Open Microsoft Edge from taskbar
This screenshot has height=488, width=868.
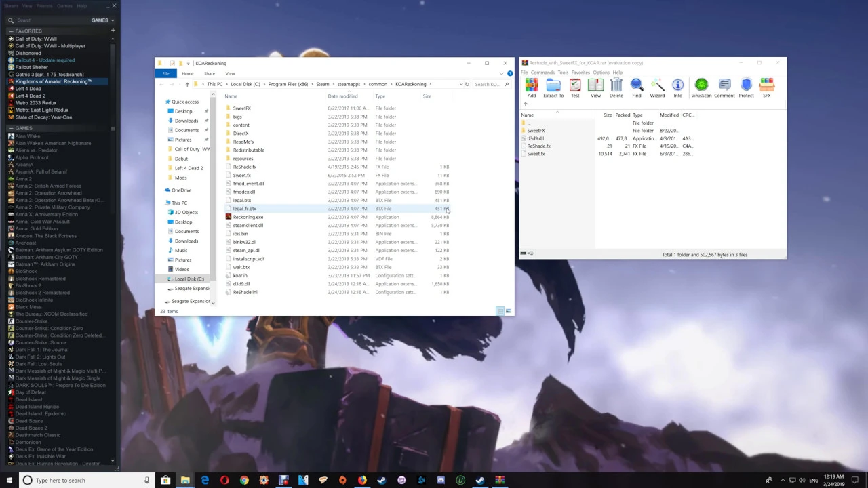pyautogui.click(x=205, y=480)
